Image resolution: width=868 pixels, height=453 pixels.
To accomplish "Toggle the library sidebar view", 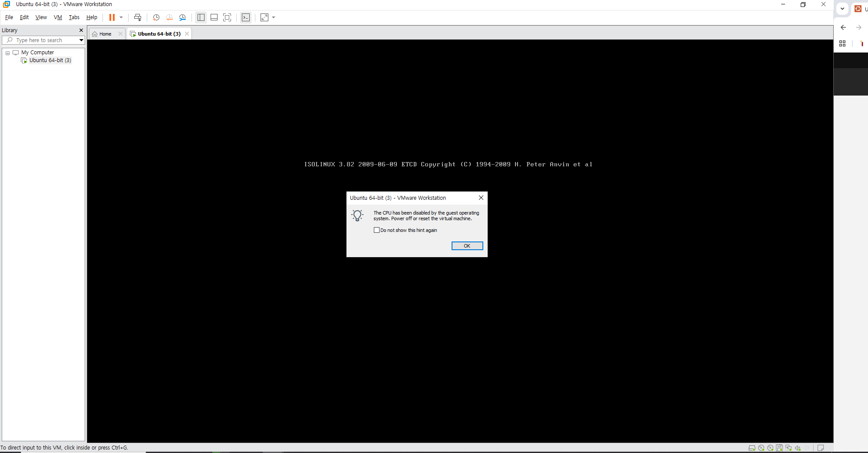I will (201, 17).
